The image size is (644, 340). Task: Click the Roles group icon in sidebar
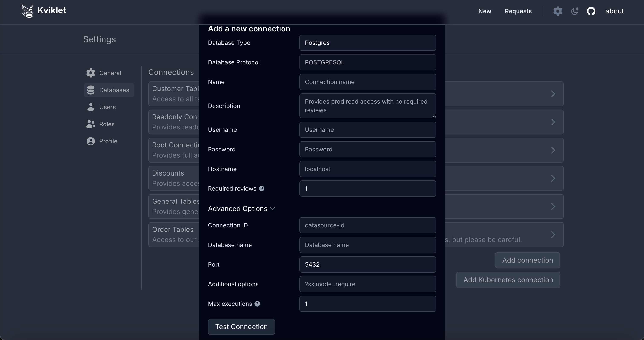(91, 124)
